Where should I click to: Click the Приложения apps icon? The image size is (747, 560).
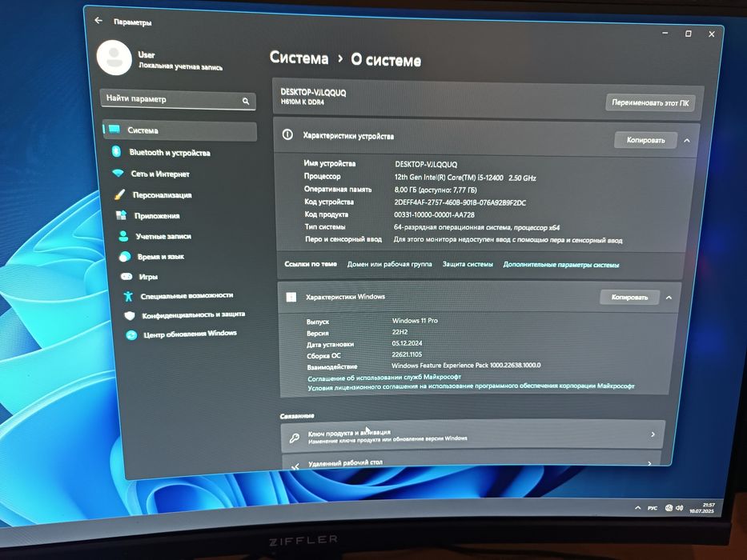click(122, 215)
